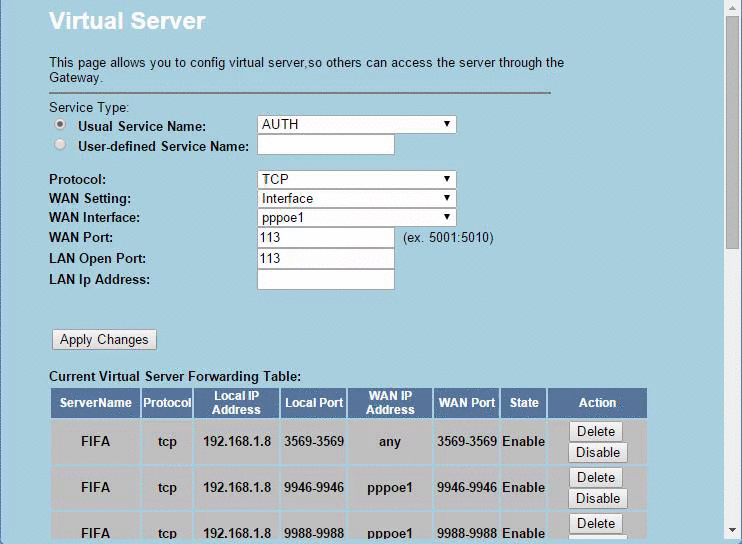Disable the FIFA 9946-9946 forwarding entry

(x=598, y=498)
